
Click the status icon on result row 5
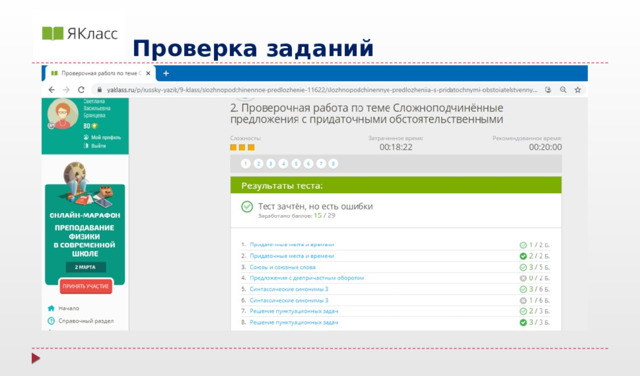523,289
